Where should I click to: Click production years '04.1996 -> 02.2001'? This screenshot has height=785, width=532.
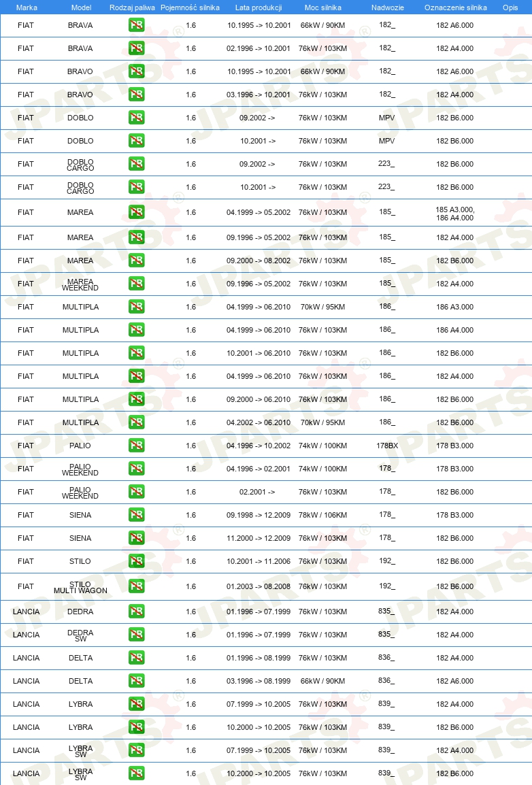pyautogui.click(x=259, y=469)
